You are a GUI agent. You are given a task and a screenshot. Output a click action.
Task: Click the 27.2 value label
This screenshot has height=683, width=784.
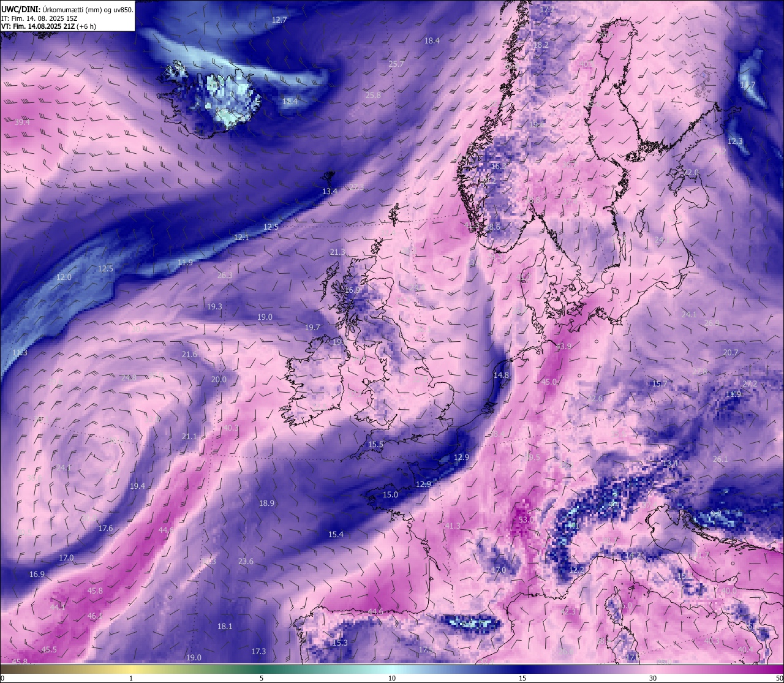point(750,383)
